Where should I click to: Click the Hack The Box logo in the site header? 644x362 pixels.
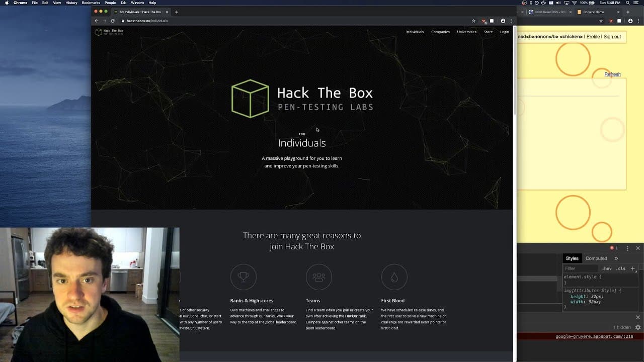(x=109, y=32)
